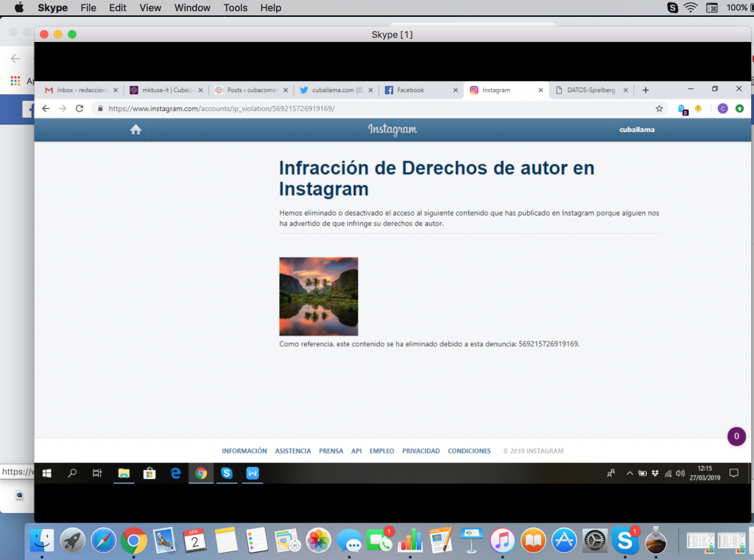Bookmark this page with the star icon

point(659,108)
